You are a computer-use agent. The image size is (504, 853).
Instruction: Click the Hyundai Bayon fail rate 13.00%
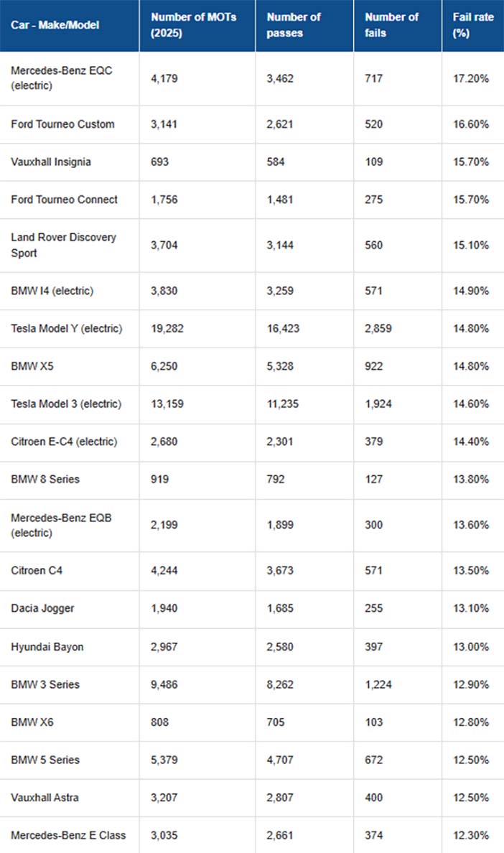click(471, 647)
